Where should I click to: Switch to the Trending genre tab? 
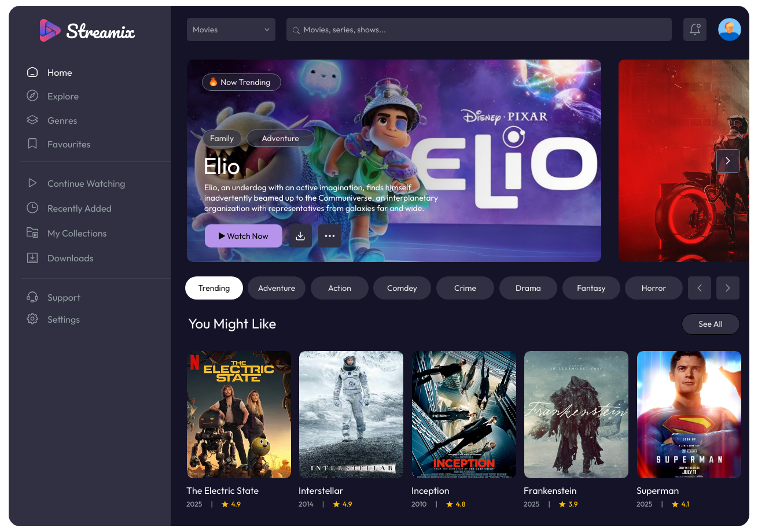[214, 287]
